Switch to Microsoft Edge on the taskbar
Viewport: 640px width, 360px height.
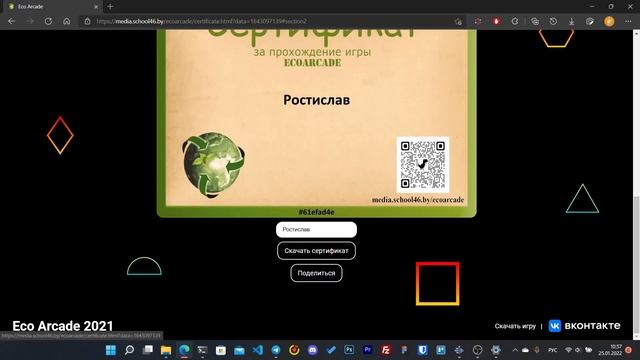184,350
